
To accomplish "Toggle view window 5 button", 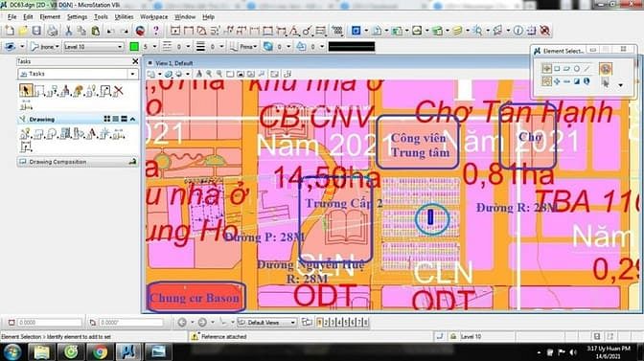I will point(346,323).
